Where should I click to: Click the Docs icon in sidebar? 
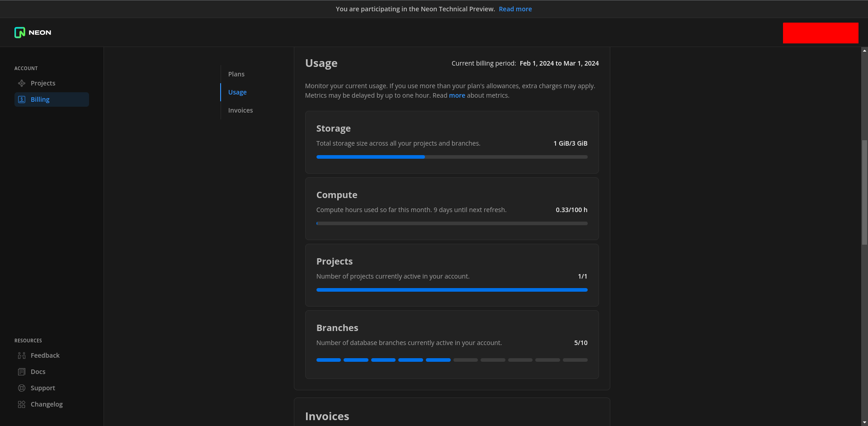pyautogui.click(x=22, y=372)
